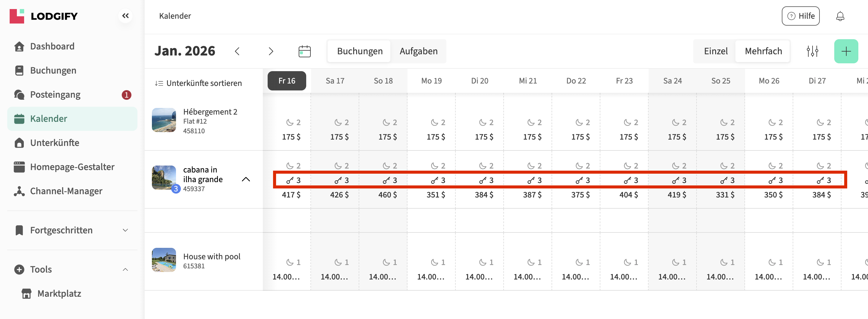Open Dashboard from the sidebar
This screenshot has height=319, width=868.
tap(52, 46)
